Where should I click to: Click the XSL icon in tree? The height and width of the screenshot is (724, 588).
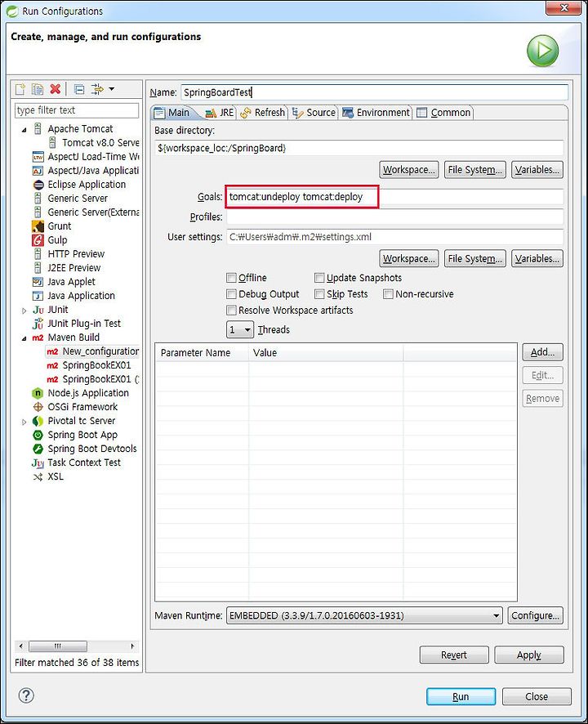[x=38, y=477]
